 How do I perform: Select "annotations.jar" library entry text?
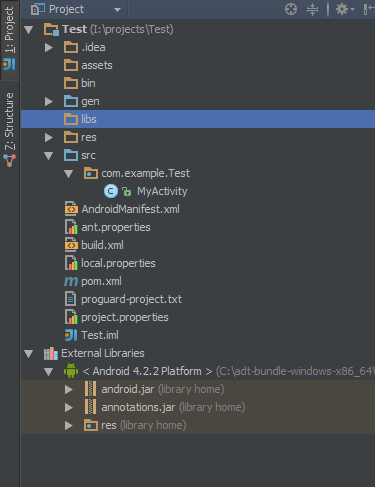[138, 408]
